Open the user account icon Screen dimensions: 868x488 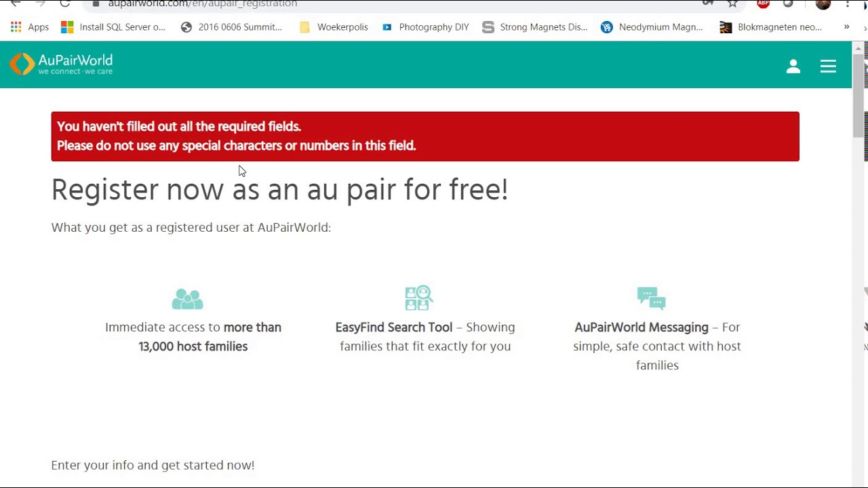click(793, 66)
